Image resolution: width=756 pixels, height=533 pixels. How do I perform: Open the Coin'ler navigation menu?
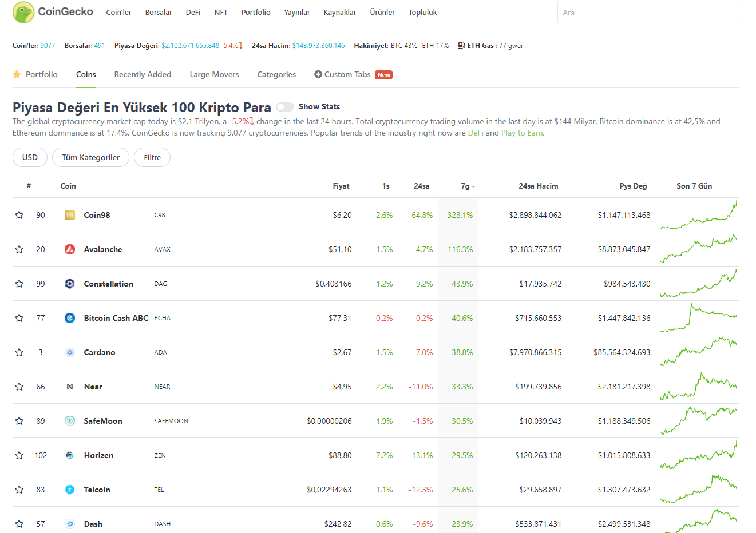coord(119,12)
